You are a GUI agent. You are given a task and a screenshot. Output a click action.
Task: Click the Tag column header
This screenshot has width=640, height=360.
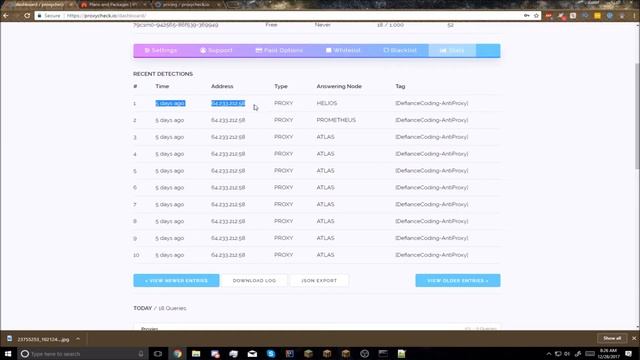coord(400,86)
